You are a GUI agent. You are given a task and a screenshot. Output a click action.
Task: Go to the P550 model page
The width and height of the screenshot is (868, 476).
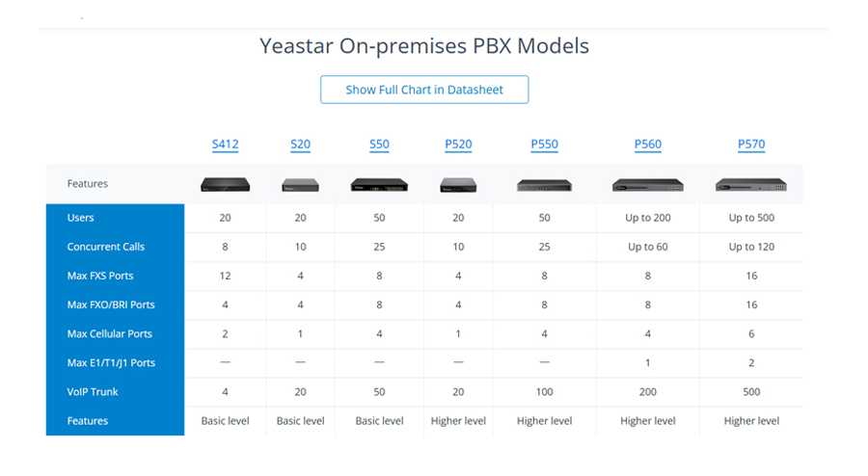[x=544, y=145]
